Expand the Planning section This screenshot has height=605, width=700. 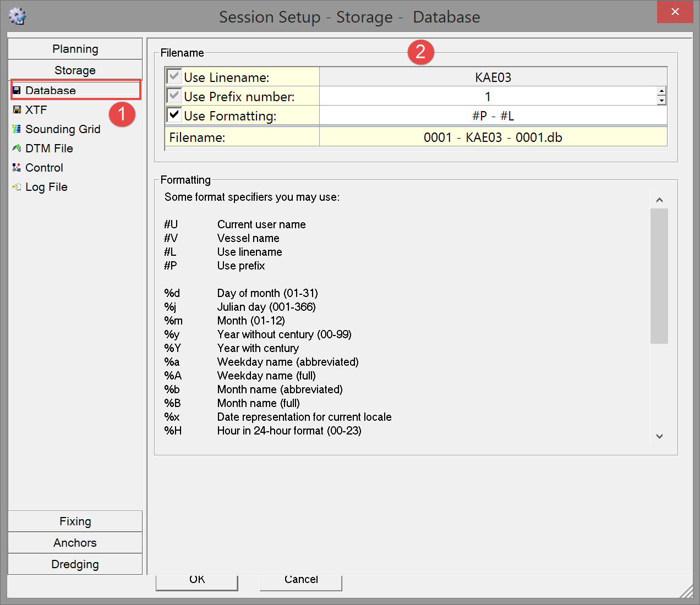point(75,49)
